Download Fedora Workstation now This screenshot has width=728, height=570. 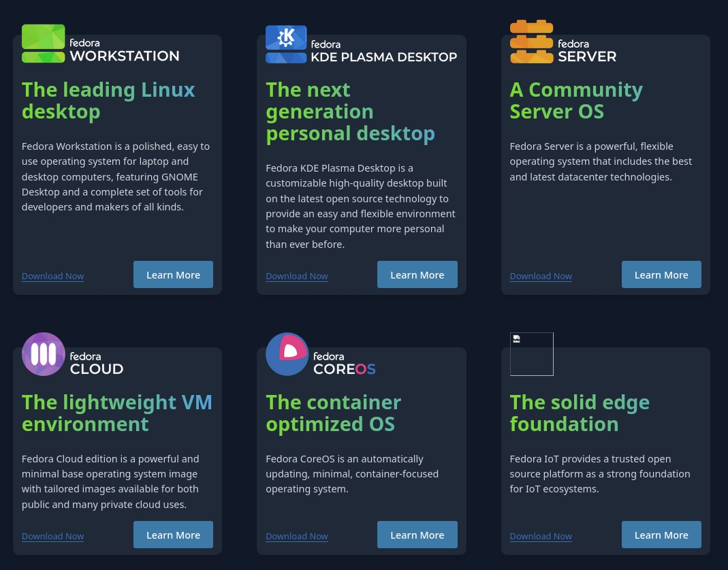(x=53, y=276)
